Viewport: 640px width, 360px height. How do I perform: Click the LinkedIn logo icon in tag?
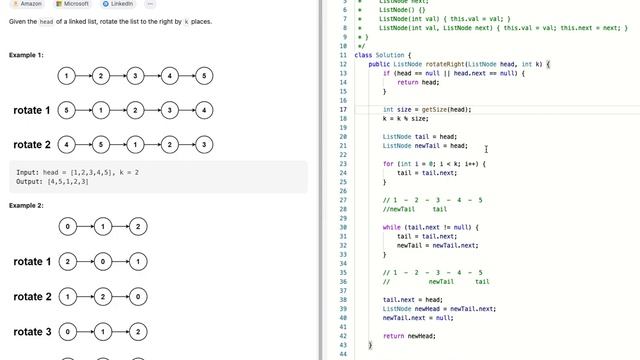tap(106, 4)
